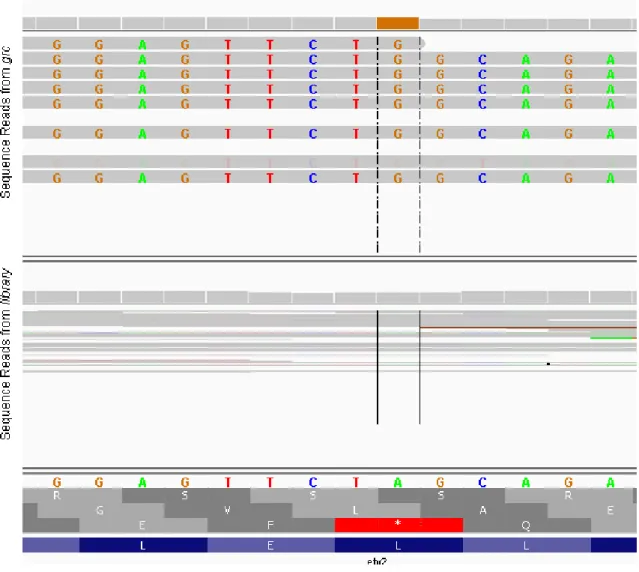639x572 pixels.
Task: Click the short top read ending in G
Action: click(x=223, y=44)
